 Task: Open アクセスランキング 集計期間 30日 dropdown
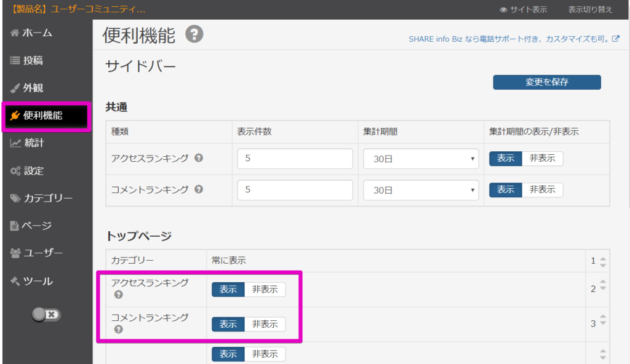pyautogui.click(x=421, y=159)
